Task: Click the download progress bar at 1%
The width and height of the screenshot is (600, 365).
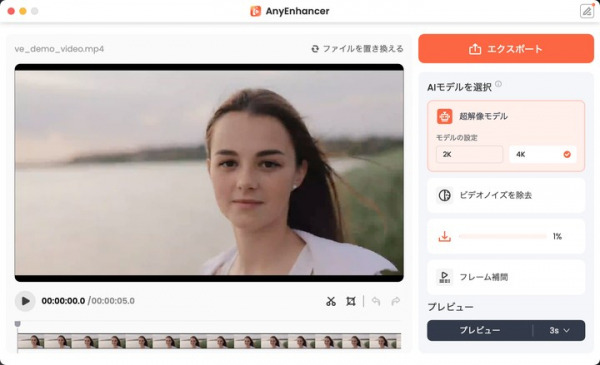Action: tap(503, 236)
